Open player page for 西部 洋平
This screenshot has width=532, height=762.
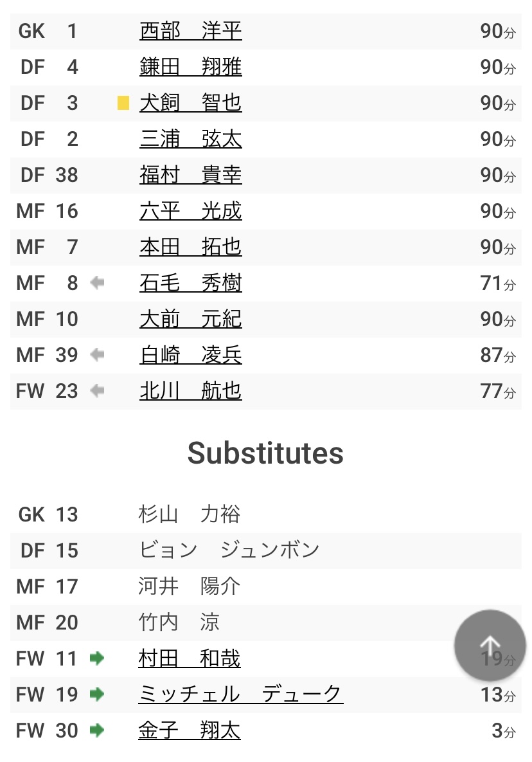(191, 31)
